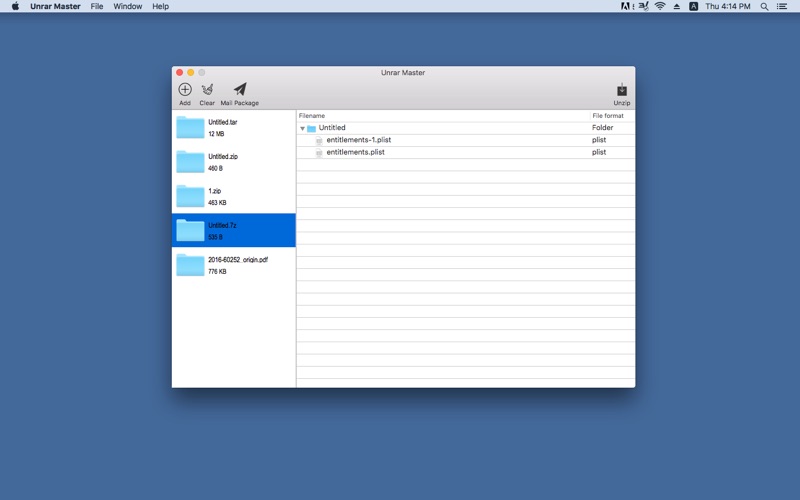Click the 12 MB size label
The image size is (800, 500).
[x=216, y=134]
